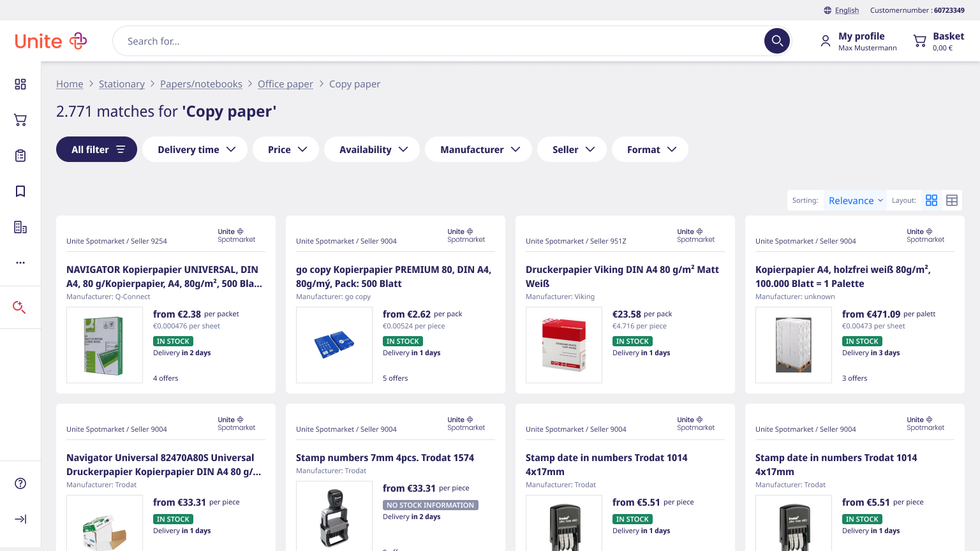Click the Basket cart icon
The height and width of the screenshot is (551, 980).
(920, 41)
